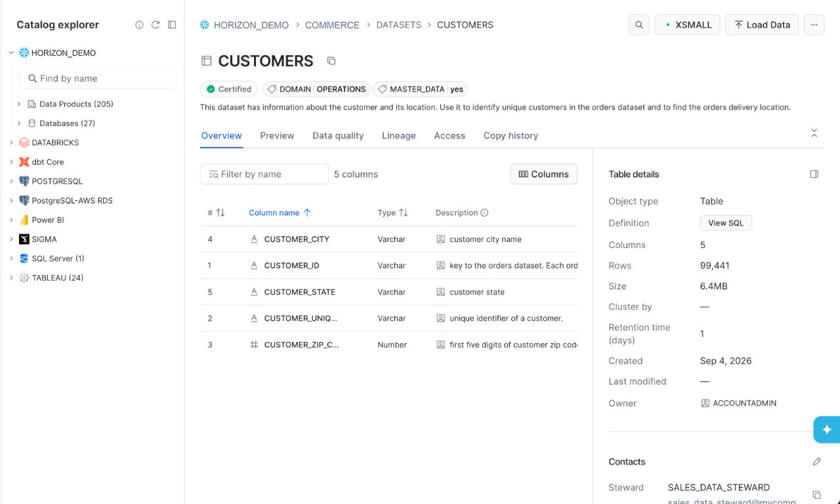Go to COMMERCE in the breadcrumb

(332, 25)
